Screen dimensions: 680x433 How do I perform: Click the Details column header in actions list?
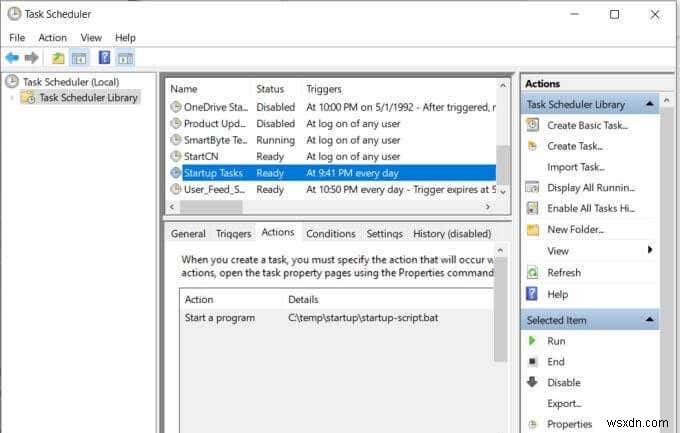(x=303, y=299)
